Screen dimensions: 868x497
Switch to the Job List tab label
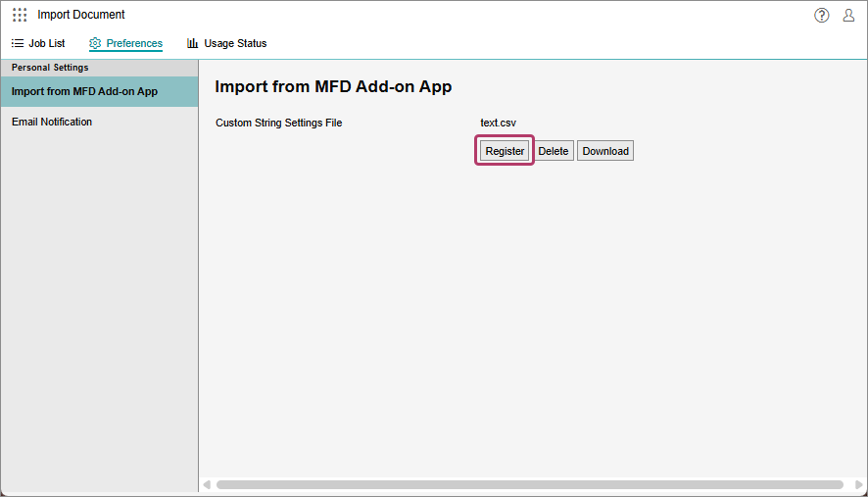click(x=47, y=43)
